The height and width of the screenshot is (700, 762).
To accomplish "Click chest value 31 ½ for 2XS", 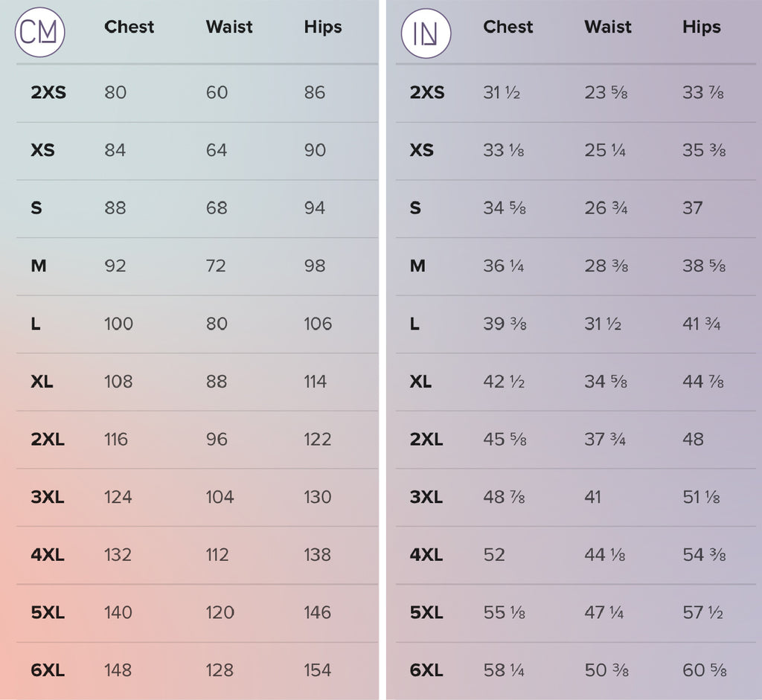I will 502,93.
